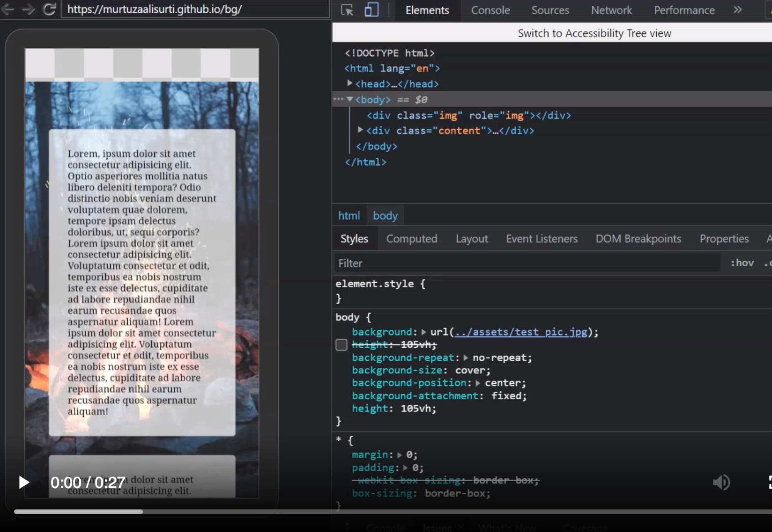This screenshot has height=532, width=772.
Task: Collapse the body element node
Action: click(x=350, y=99)
